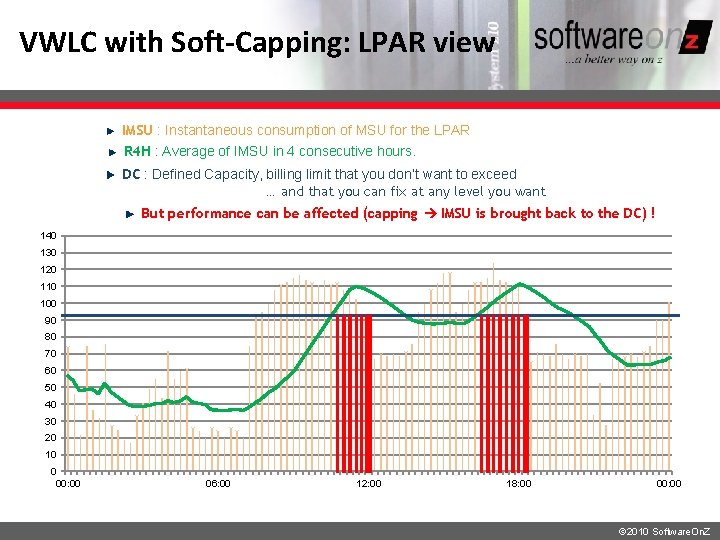Image resolution: width=720 pixels, height=540 pixels.
Task: Click the copyright text '©2010 SoftwareOnZ'
Action: click(664, 531)
